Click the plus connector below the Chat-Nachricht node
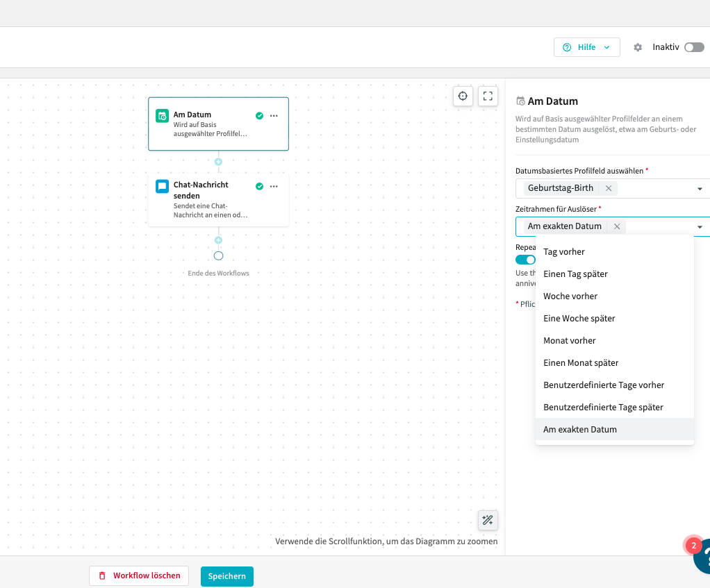Image resolution: width=710 pixels, height=588 pixels. (x=218, y=240)
